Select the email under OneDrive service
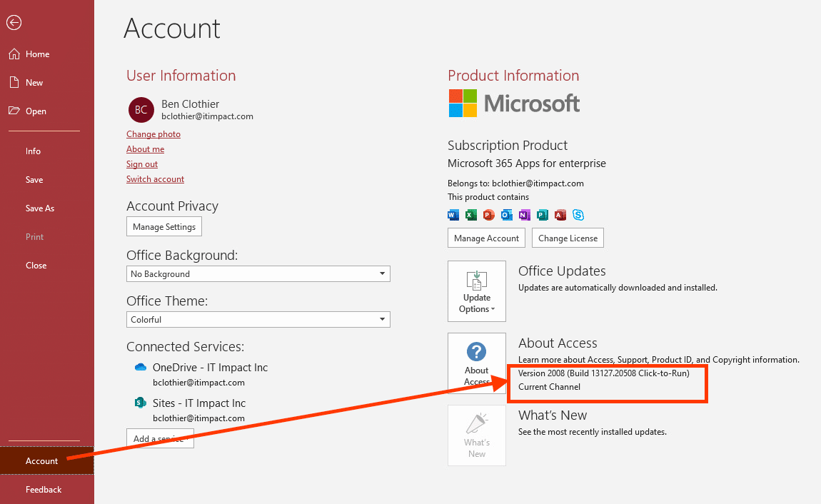821x504 pixels. 199,383
